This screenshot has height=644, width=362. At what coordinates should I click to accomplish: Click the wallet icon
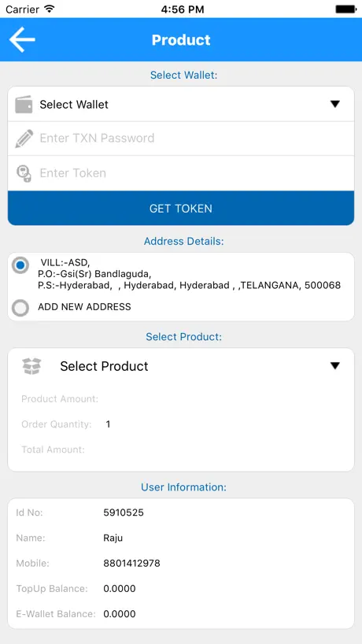point(24,105)
